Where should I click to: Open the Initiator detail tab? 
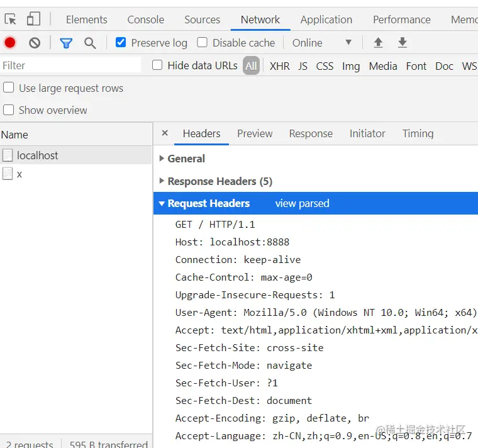pos(367,133)
